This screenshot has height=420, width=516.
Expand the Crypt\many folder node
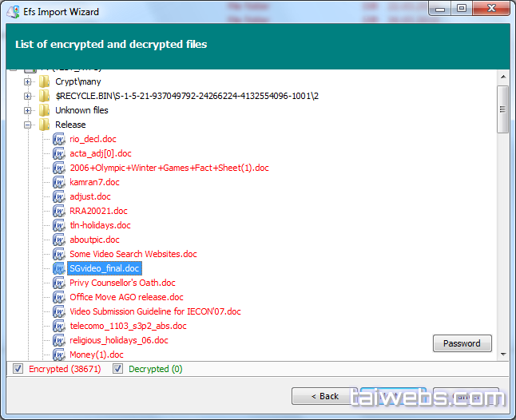(28, 81)
